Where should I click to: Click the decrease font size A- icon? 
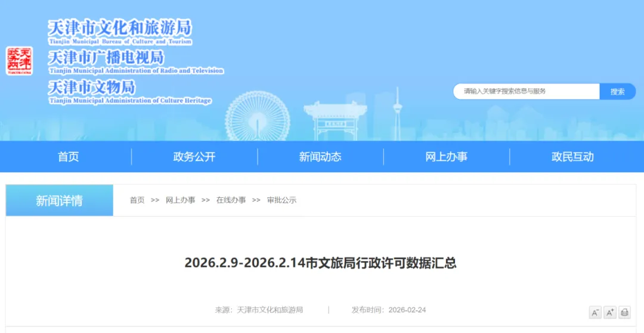(x=595, y=312)
